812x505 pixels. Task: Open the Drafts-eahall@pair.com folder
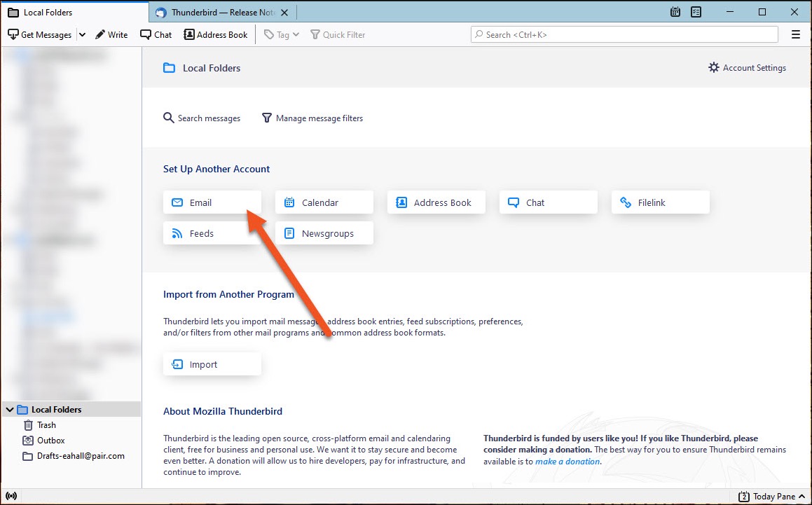[x=74, y=456]
